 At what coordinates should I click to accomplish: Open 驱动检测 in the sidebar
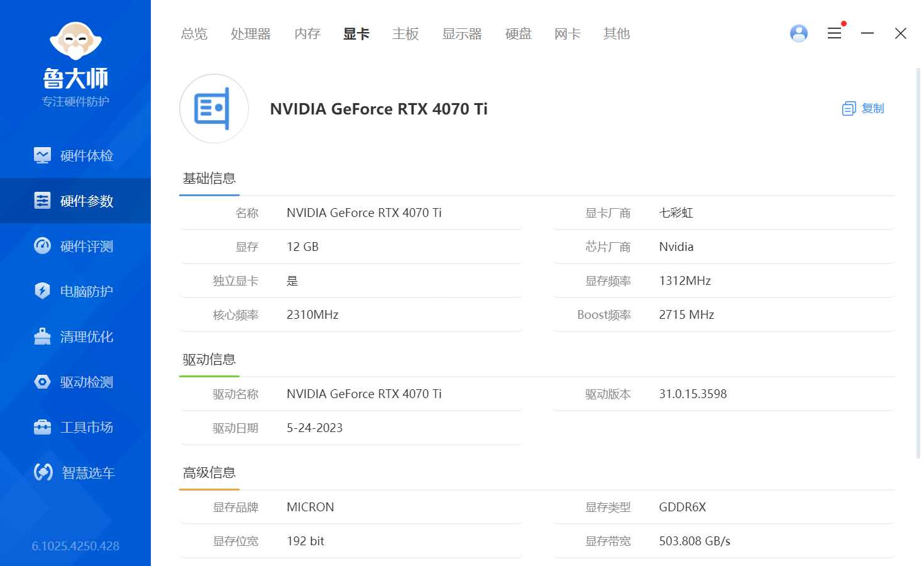click(75, 382)
